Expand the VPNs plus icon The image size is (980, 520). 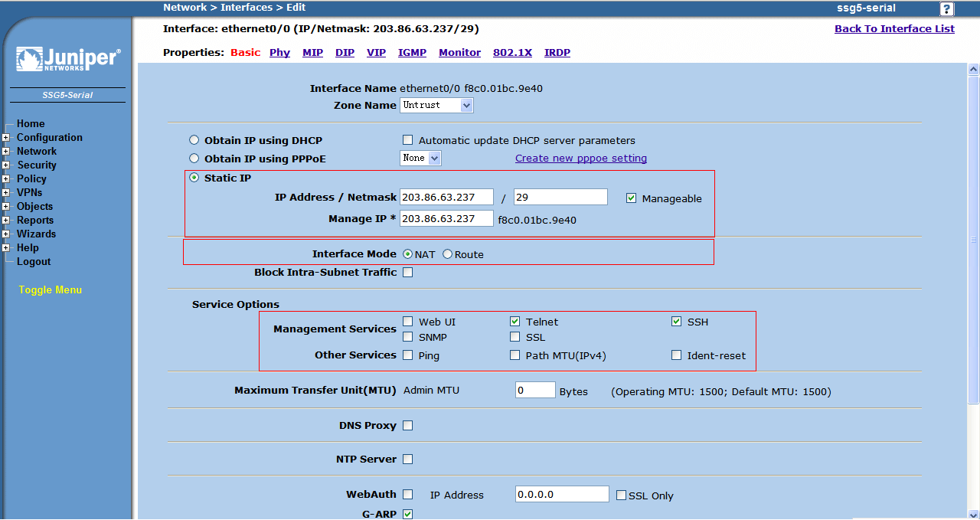pyautogui.click(x=6, y=193)
